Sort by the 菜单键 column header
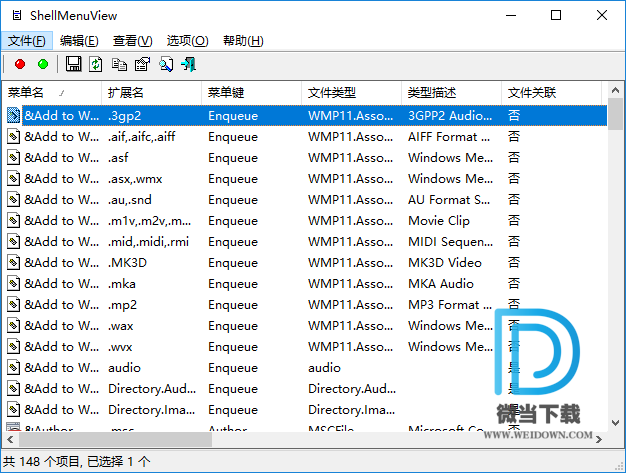626x473 pixels. click(252, 93)
